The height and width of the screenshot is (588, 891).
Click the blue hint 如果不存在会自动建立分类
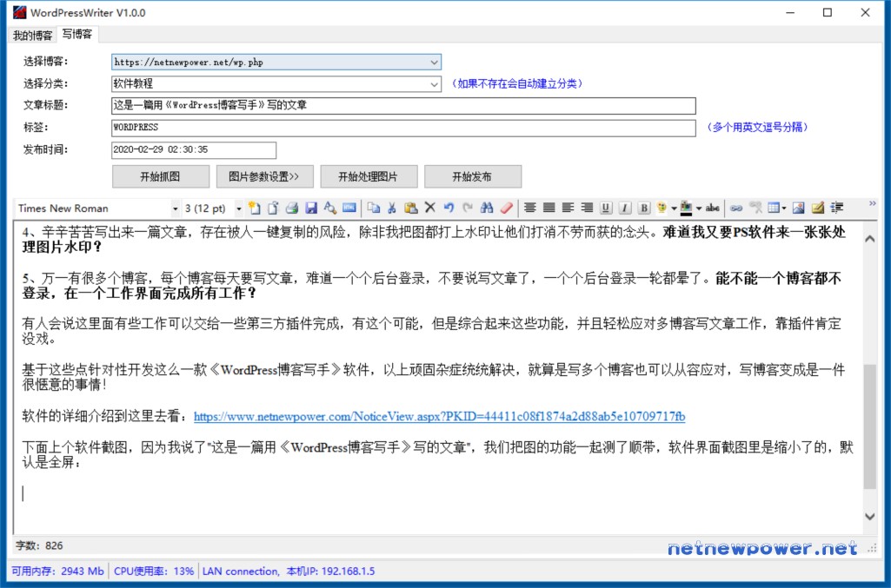[517, 83]
